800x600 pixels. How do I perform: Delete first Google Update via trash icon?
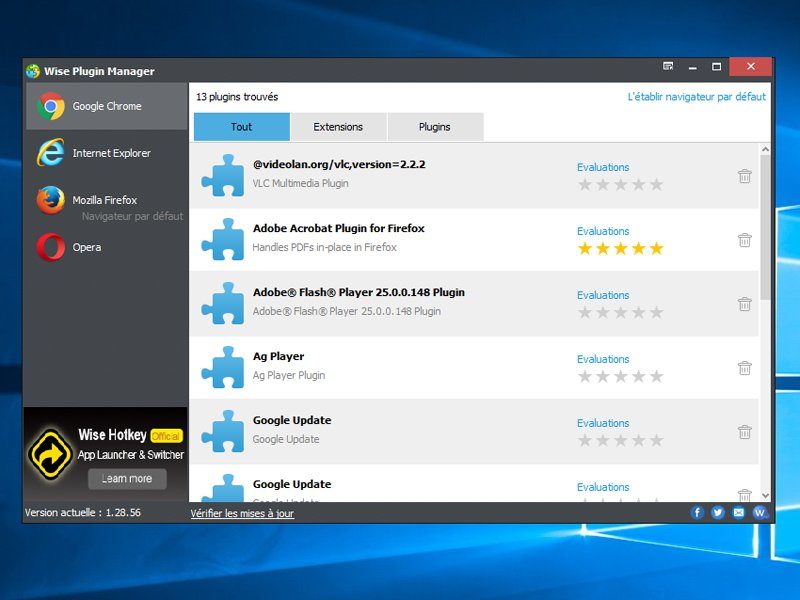pyautogui.click(x=744, y=432)
